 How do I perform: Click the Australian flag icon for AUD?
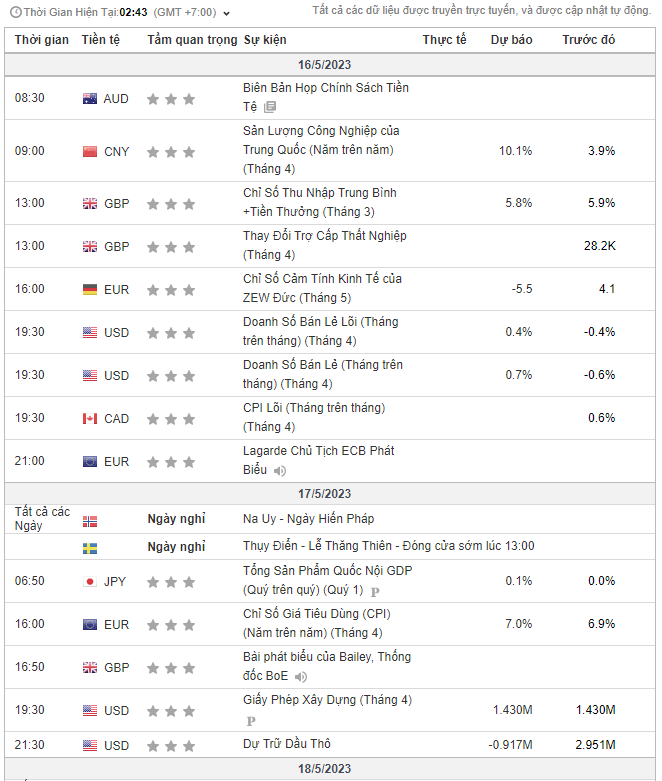coord(90,99)
